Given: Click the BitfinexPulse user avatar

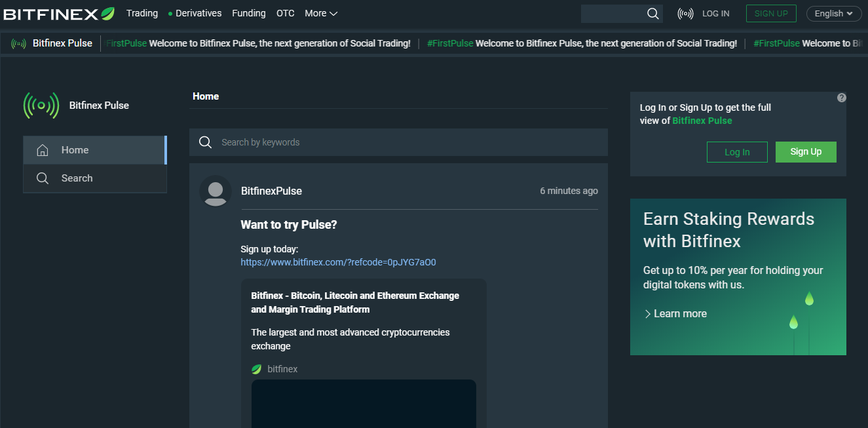Looking at the screenshot, I should [216, 191].
